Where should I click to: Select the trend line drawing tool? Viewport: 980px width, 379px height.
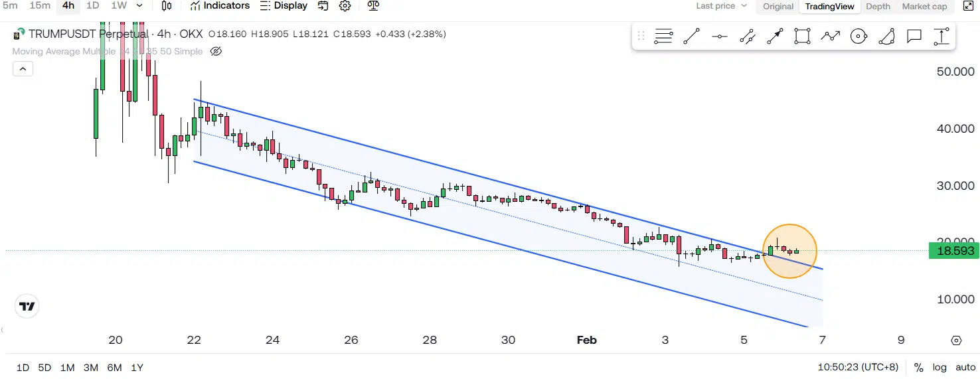(692, 37)
